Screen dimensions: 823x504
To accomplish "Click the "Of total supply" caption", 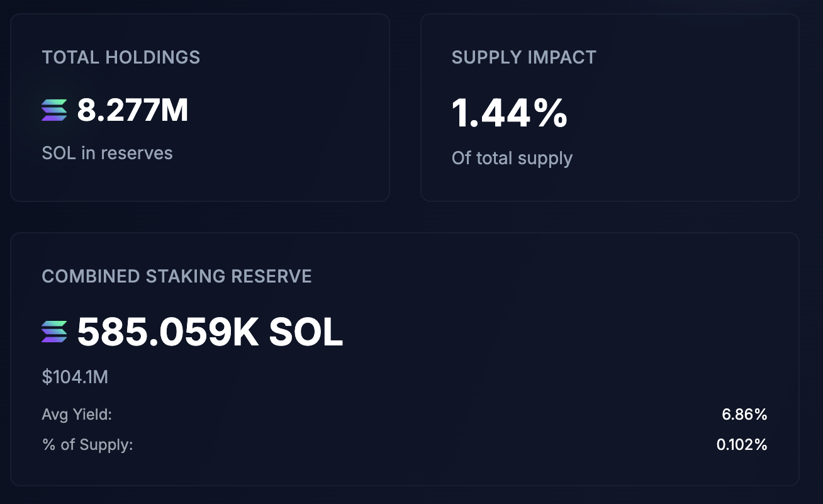I will 512,158.
